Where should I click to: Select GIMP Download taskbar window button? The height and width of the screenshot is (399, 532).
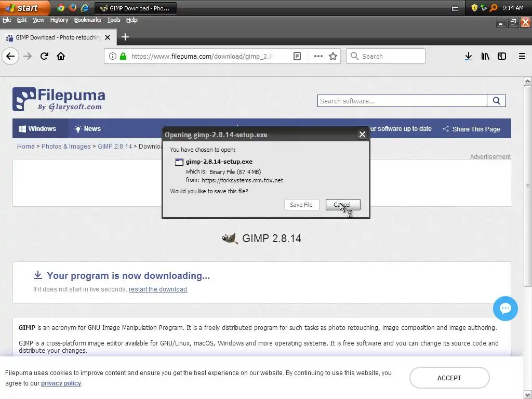(136, 8)
